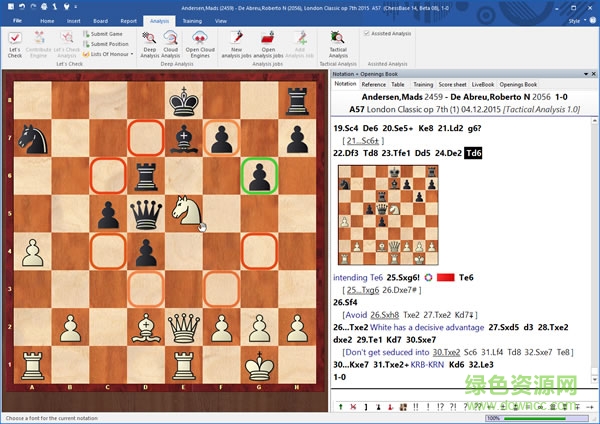Viewport: 600px width, 424px height.
Task: Switch to the Insert ribbon tab
Action: [73, 21]
